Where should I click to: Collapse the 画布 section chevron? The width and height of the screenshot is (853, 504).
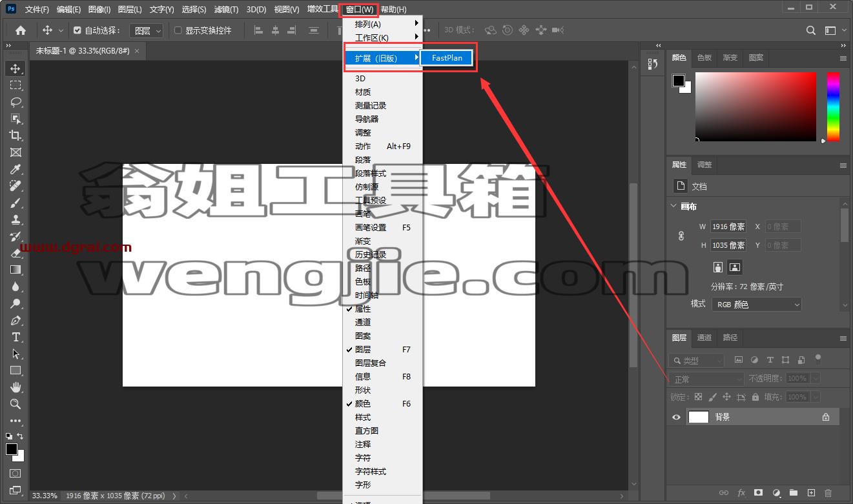(673, 207)
